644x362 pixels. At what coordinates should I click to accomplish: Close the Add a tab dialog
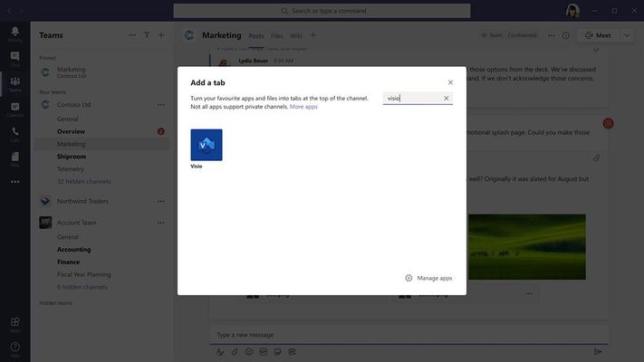click(450, 82)
